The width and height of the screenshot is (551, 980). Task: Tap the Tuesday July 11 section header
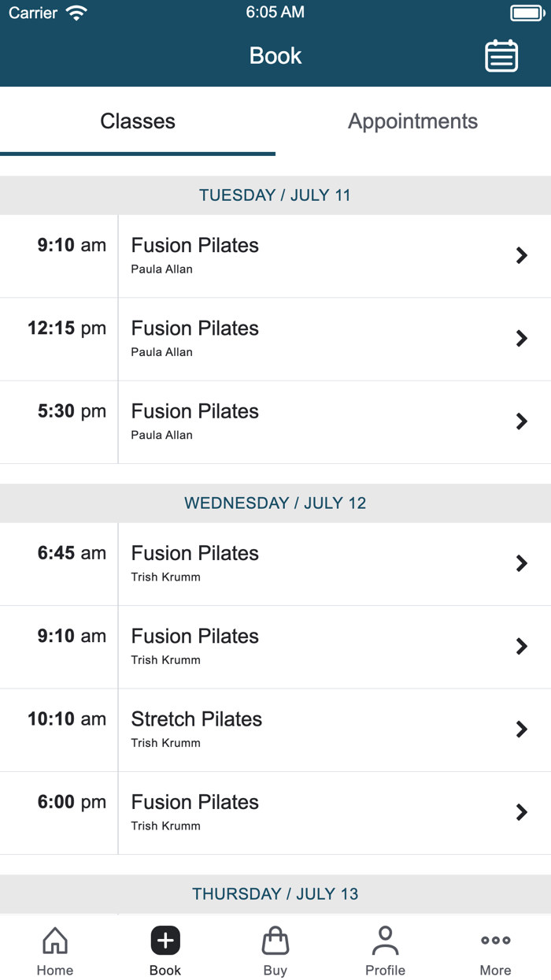tap(275, 195)
